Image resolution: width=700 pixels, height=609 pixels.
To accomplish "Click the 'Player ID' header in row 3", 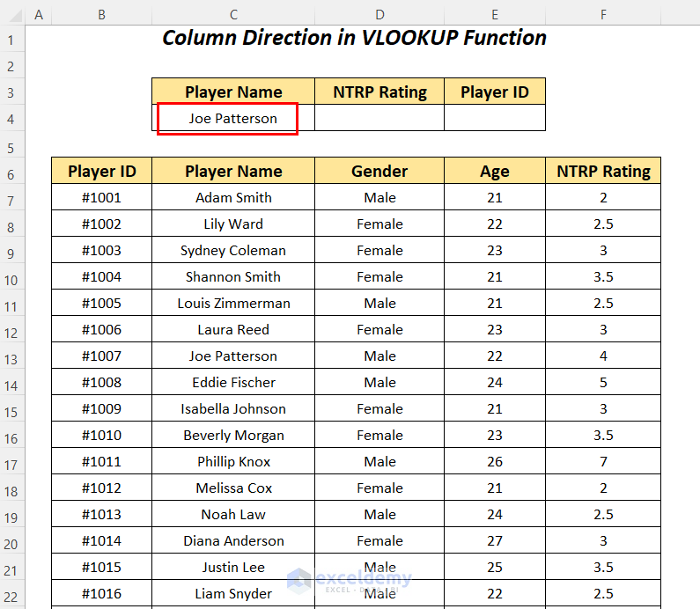I will pyautogui.click(x=495, y=92).
